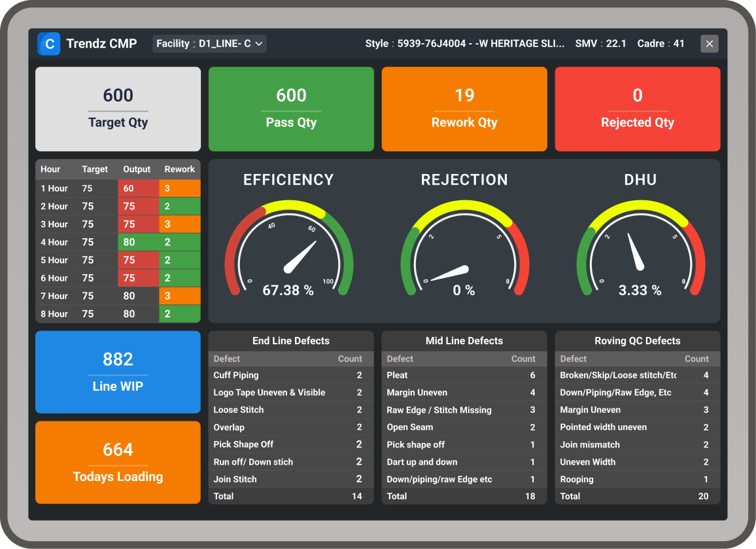
Task: Click the close X icon in the header
Action: [x=710, y=43]
